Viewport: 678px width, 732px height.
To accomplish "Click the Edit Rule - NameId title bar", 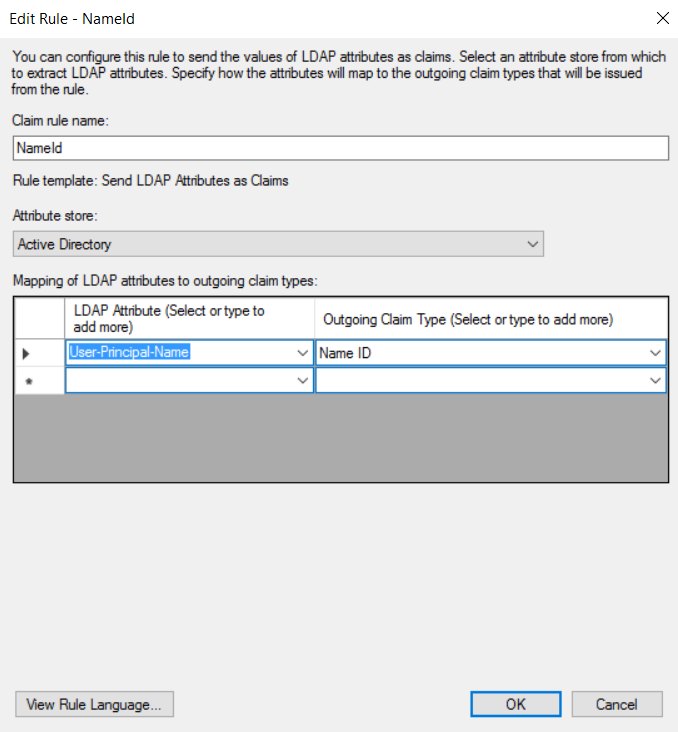I will (x=300, y=17).
